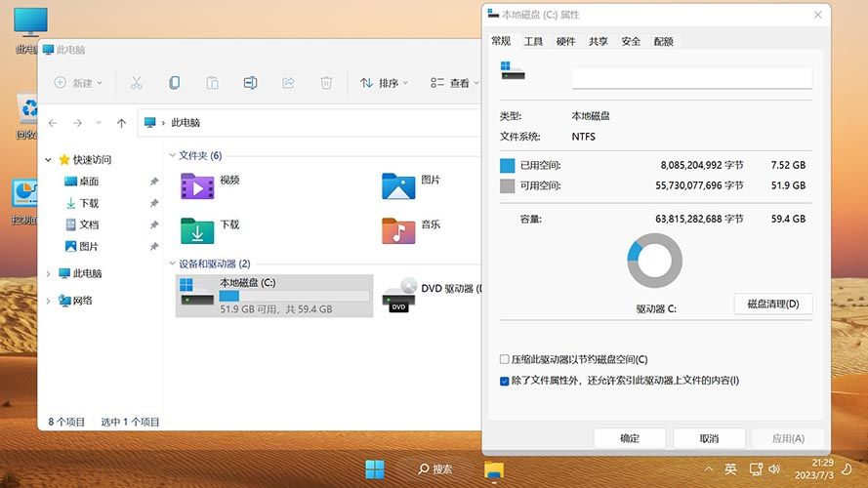This screenshot has width=868, height=488.
Task: Click the Paste icon in Explorer toolbar
Action: click(212, 83)
